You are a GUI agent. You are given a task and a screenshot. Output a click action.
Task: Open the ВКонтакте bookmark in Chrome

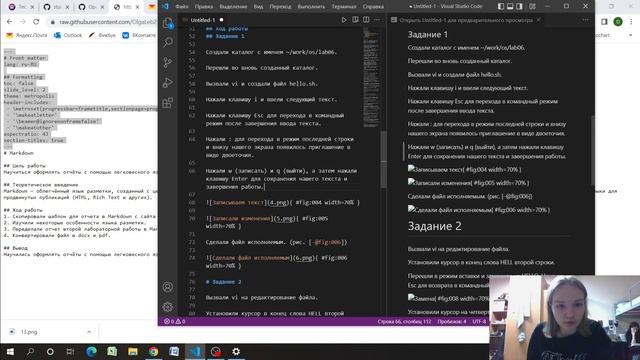tap(139, 35)
